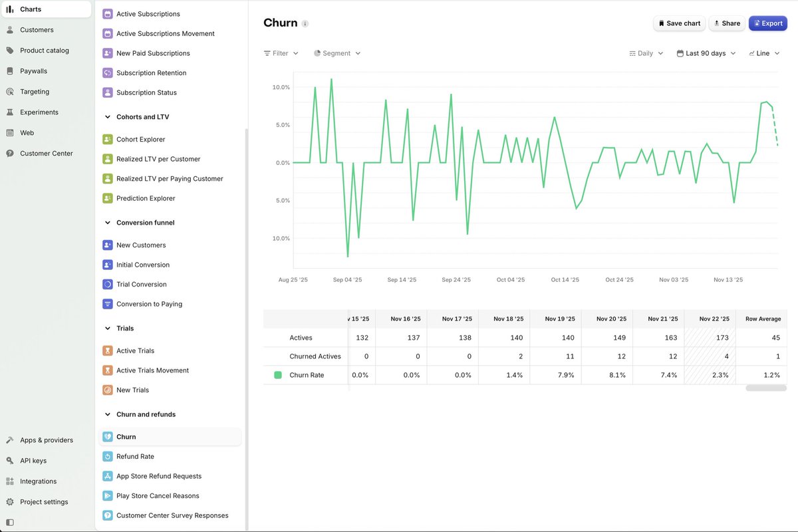Screen dimensions: 798x532
Task: Open Product catalog in the main navigation
Action: 46,51
